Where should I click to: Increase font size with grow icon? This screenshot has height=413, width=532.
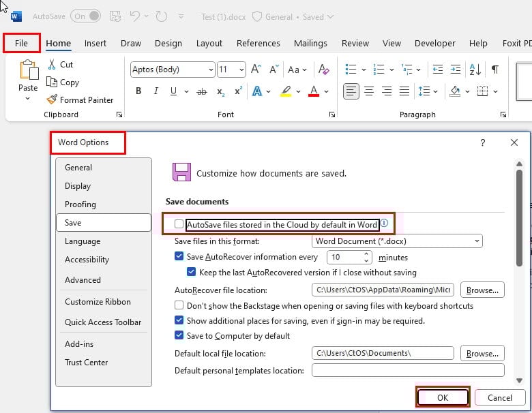point(256,69)
